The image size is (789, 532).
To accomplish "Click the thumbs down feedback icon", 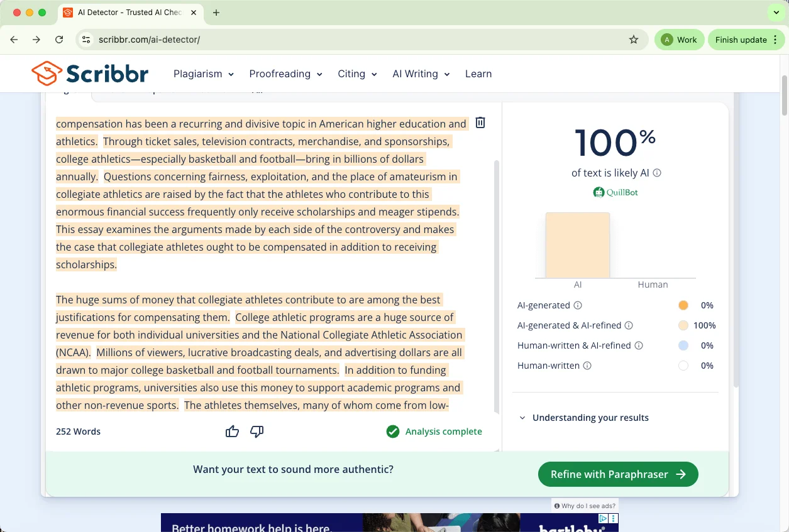I will coord(257,432).
